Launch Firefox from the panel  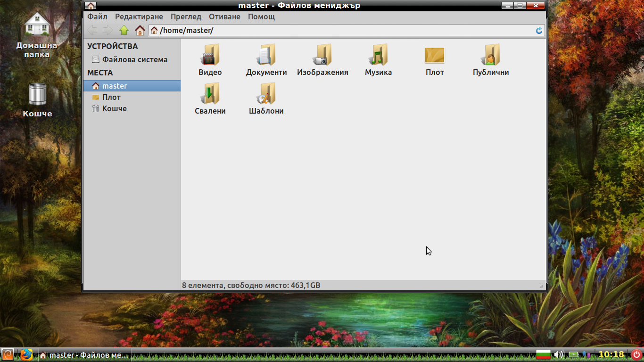pos(26,354)
